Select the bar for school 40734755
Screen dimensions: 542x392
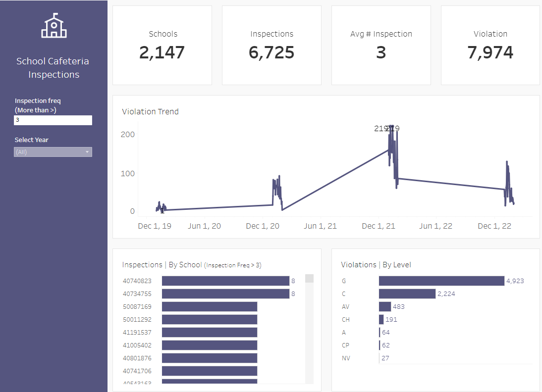[x=225, y=294]
